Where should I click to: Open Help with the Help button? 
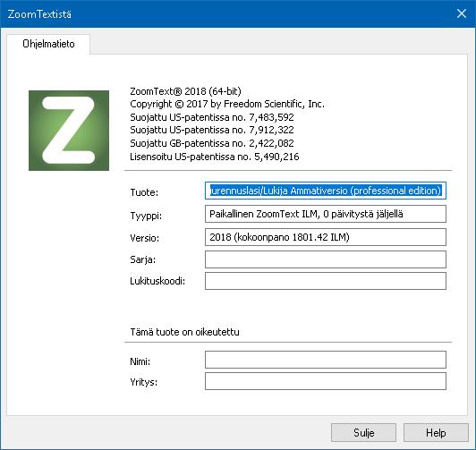436,432
